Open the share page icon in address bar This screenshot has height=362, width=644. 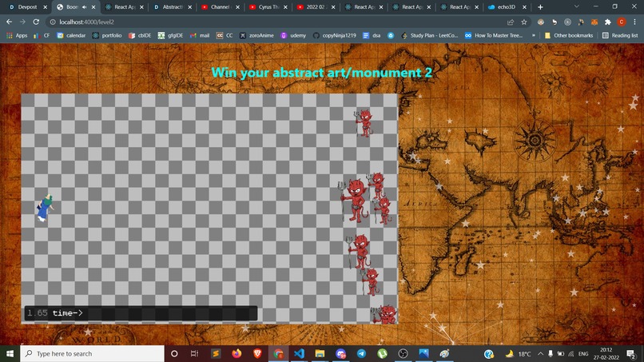click(511, 22)
